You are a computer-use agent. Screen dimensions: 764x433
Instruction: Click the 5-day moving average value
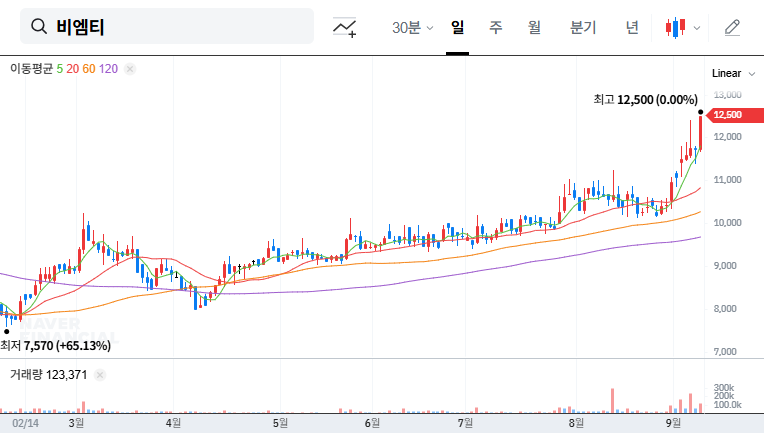[60, 69]
